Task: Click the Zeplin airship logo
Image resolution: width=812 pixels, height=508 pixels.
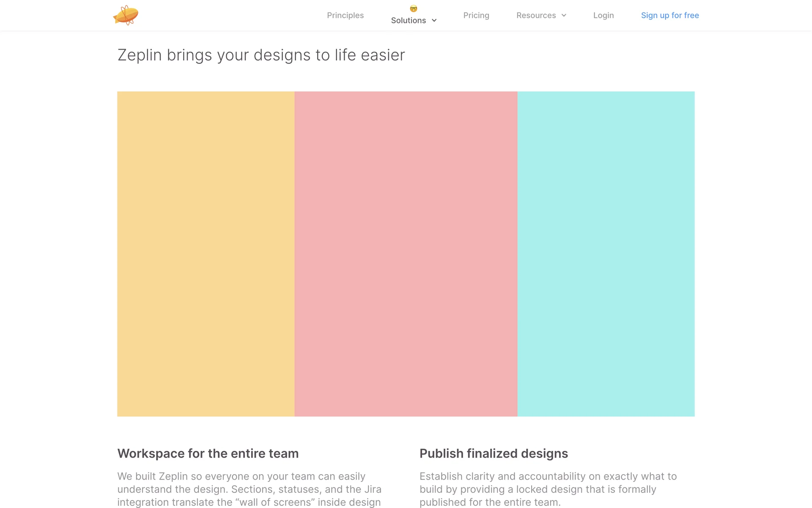Action: 126,15
